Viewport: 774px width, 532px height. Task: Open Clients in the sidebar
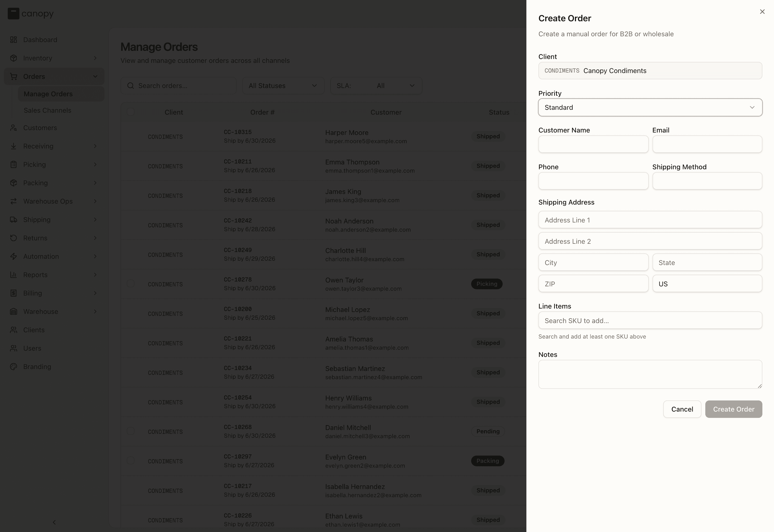pyautogui.click(x=54, y=330)
